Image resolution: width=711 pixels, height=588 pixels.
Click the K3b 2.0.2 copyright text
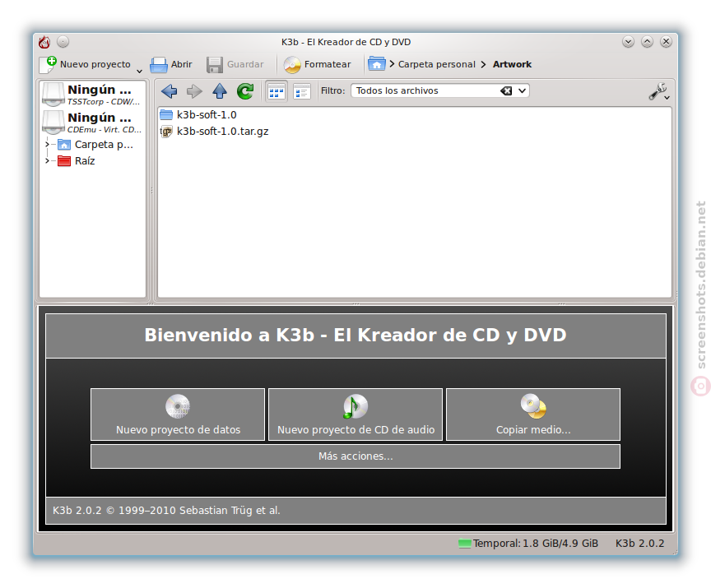point(166,510)
